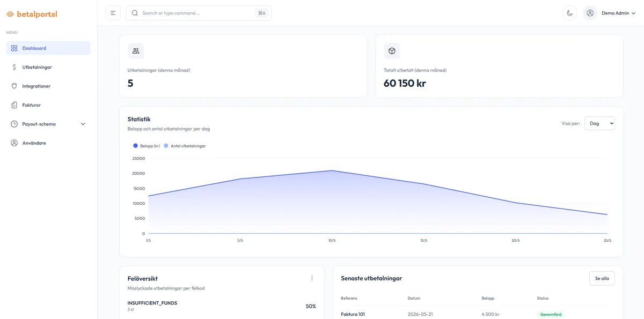Open Felöversikt three-dot options menu
644x319 pixels.
[312, 278]
